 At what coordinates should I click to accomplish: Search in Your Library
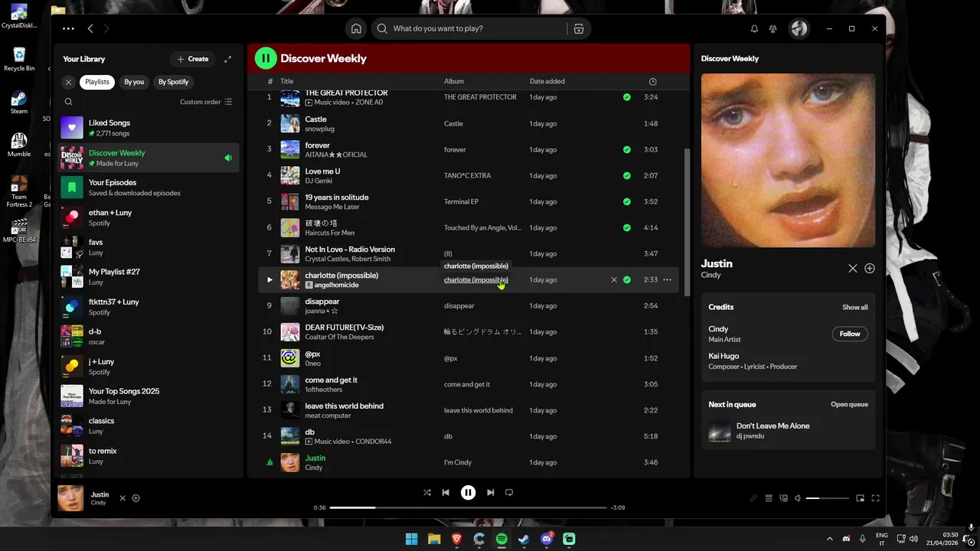pos(68,102)
